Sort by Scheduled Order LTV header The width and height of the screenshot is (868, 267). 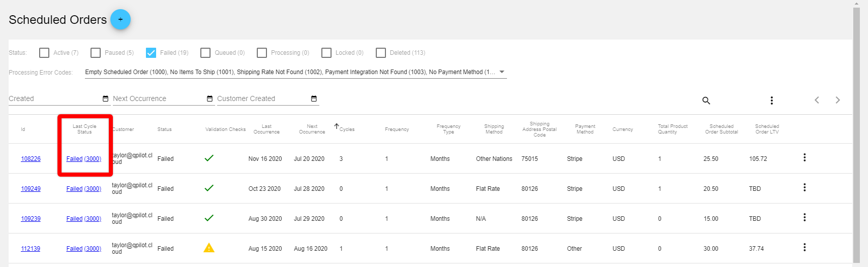click(x=767, y=129)
